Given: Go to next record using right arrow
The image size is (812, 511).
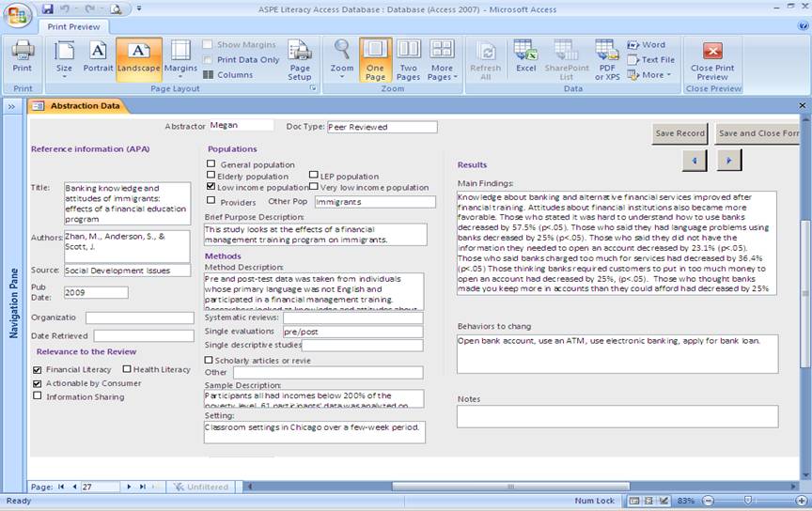Looking at the screenshot, I should (x=729, y=162).
